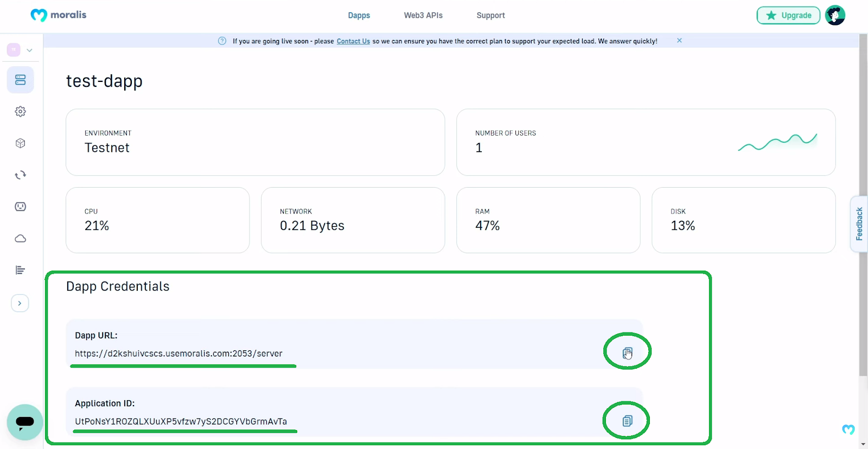Click the Moralis heart icon at bottom right
Screen dimensions: 868x449
click(848, 429)
